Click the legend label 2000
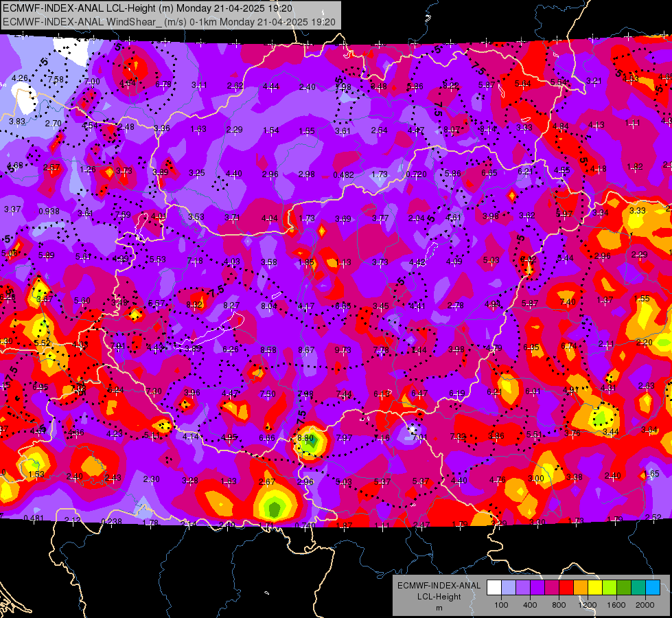Image resolution: width=672 pixels, height=618 pixels. tap(645, 605)
